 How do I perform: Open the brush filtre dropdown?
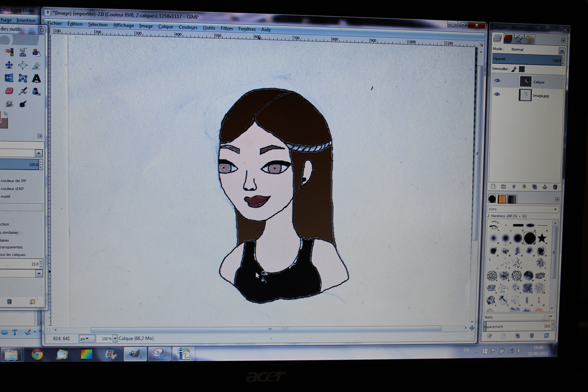(556, 209)
